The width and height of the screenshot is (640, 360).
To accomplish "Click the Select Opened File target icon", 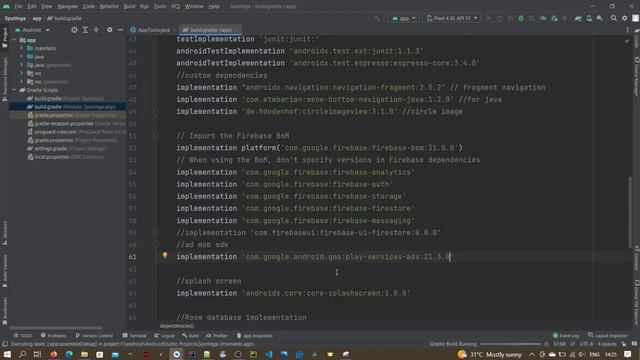I will [74, 30].
